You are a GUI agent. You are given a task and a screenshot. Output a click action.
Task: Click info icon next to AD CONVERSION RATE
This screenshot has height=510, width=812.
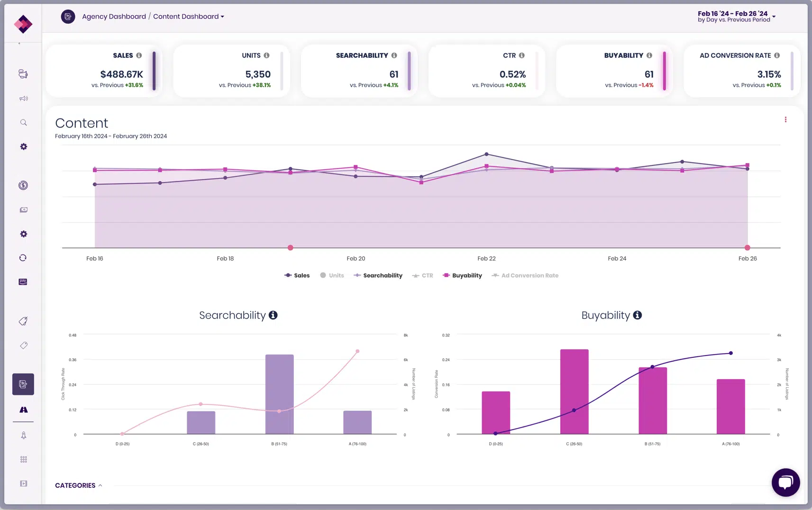777,55
